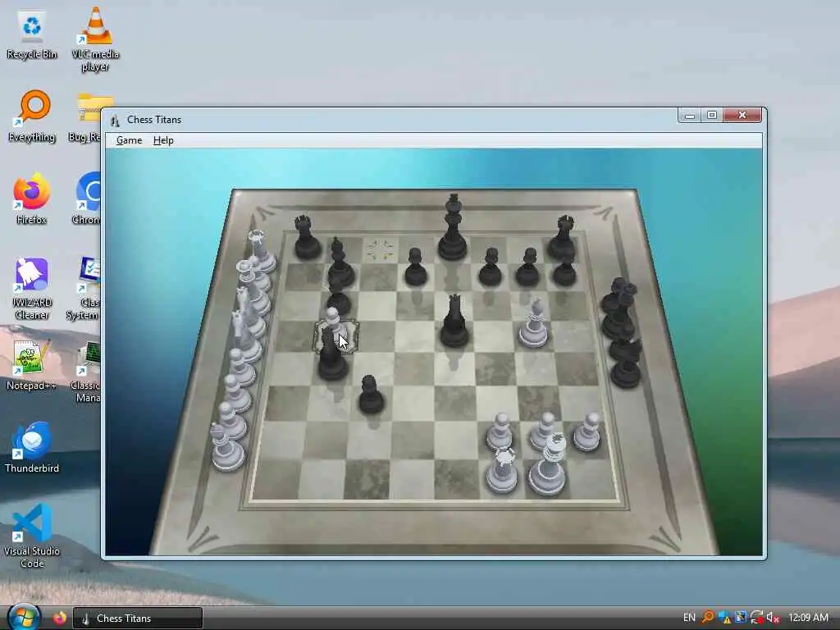Screen dimensions: 840x630
Task: Select the rightmost white pawn on the board
Action: [587, 431]
